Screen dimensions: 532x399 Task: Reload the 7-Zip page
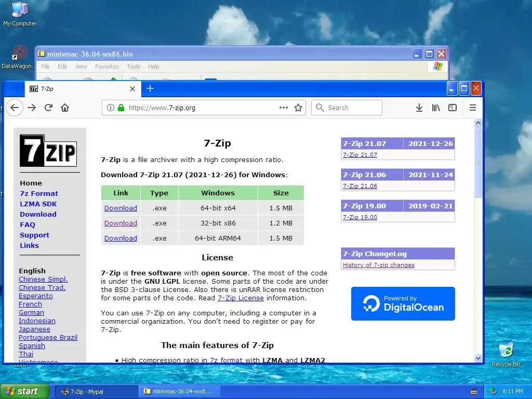(x=48, y=108)
